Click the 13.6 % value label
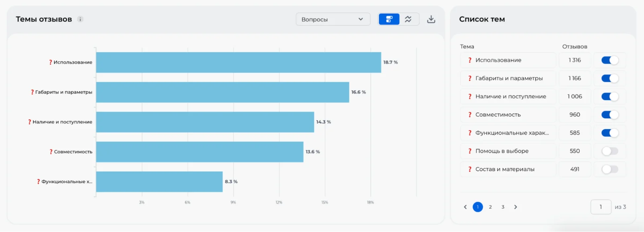This screenshot has height=232, width=644. tap(313, 152)
